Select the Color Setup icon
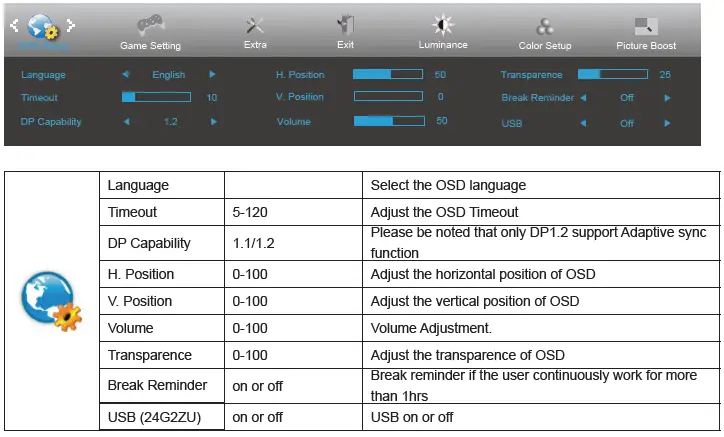Image resolution: width=724 pixels, height=437 pixels. (544, 27)
